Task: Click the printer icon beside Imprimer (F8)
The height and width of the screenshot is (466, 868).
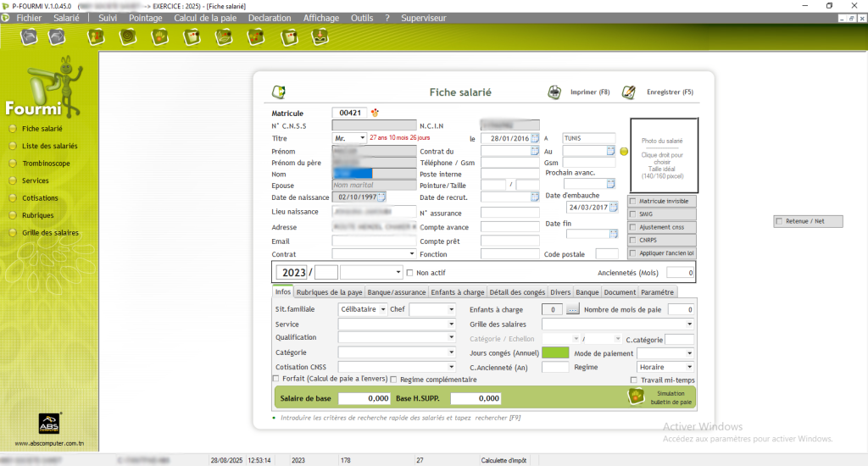Action: 554,92
